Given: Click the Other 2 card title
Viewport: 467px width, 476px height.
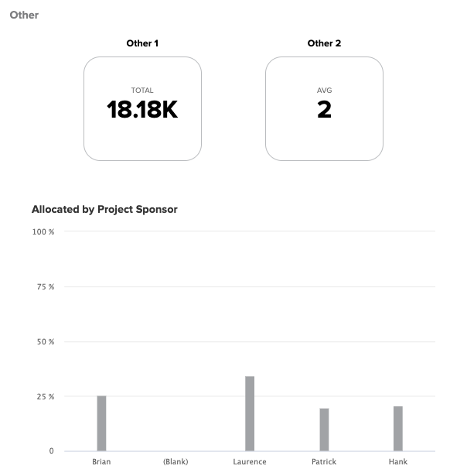Looking at the screenshot, I should (x=324, y=43).
